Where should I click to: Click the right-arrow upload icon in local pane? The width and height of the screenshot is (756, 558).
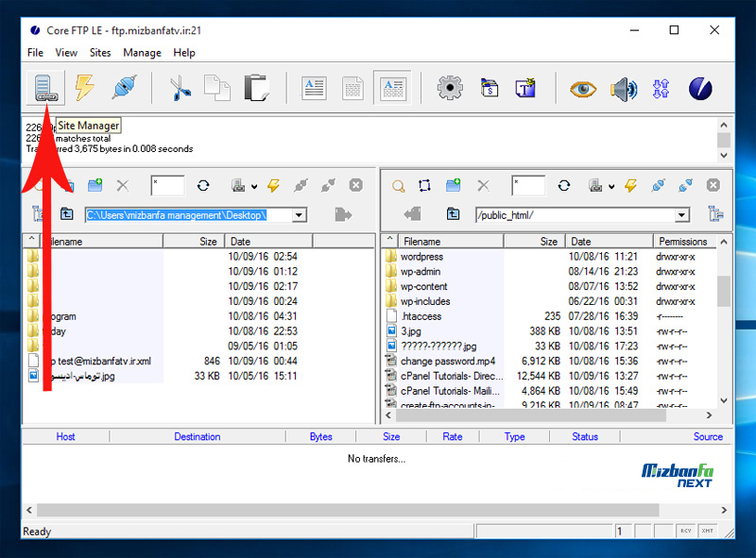point(343,214)
